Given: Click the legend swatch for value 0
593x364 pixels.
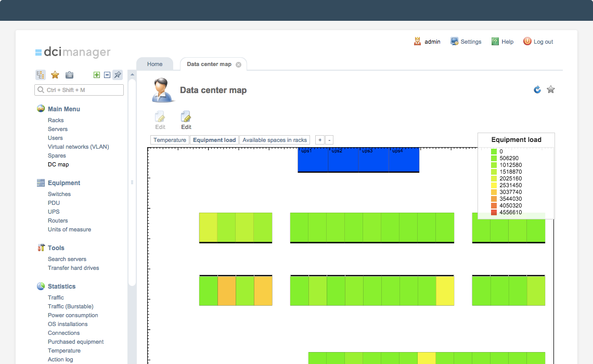Looking at the screenshot, I should point(494,151).
